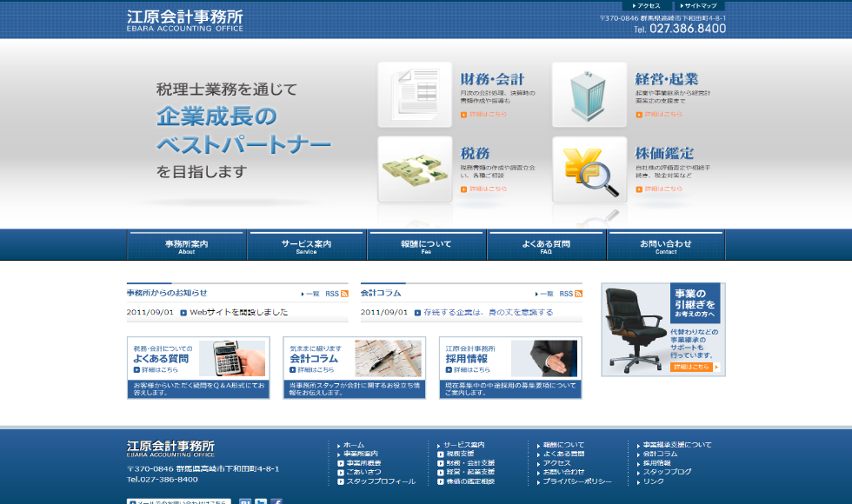
Task: Select 事務所案内 About in navigation bar
Action: pyautogui.click(x=187, y=246)
